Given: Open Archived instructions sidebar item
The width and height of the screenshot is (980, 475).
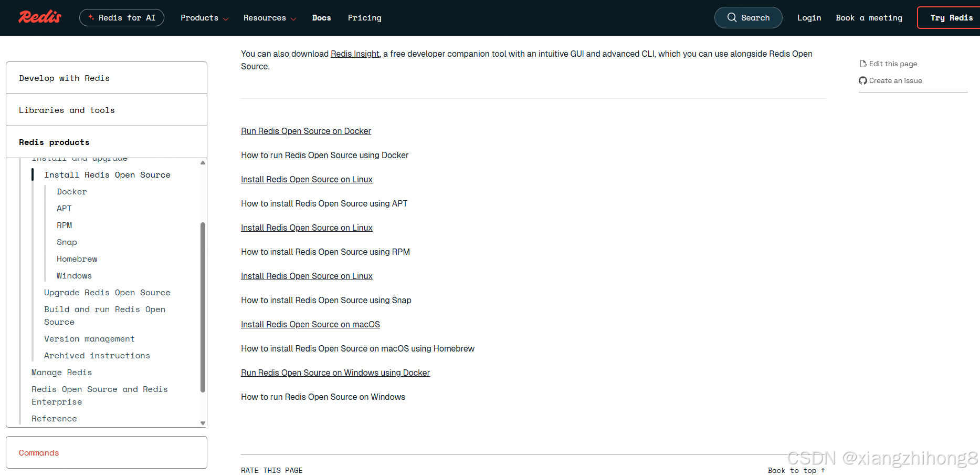Looking at the screenshot, I should coord(97,356).
